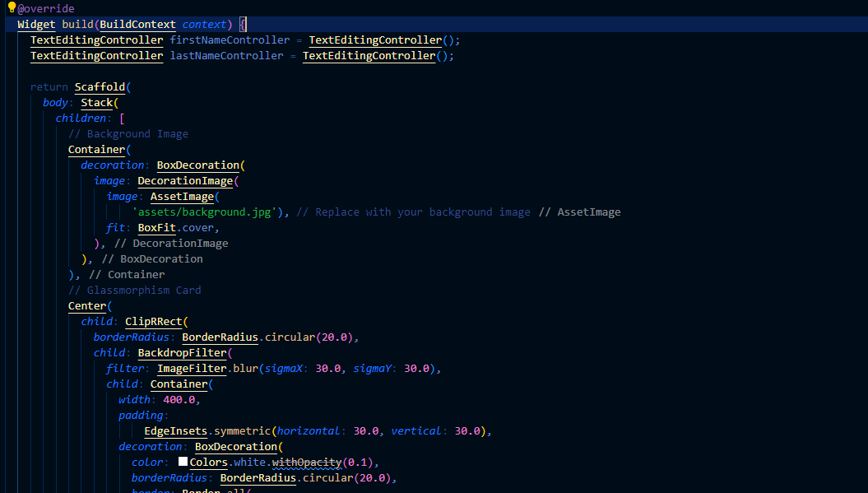Click the Scaffold widget name
This screenshot has height=493, width=868.
100,87
